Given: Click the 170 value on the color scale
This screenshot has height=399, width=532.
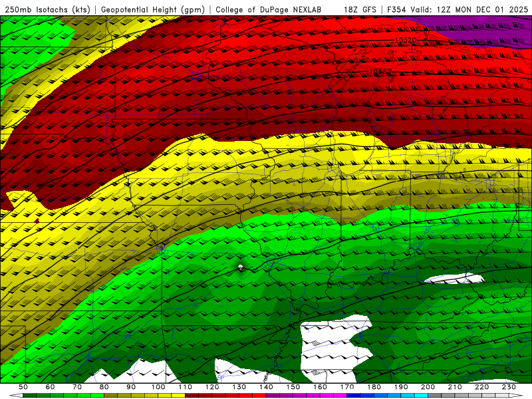Looking at the screenshot, I should tap(347, 387).
